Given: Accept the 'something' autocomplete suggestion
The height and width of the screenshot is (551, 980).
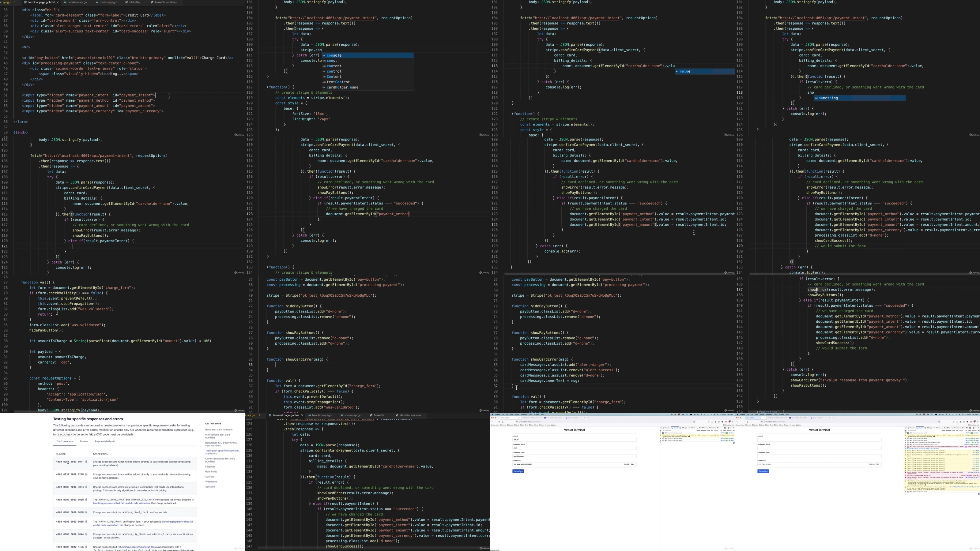Looking at the screenshot, I should click(860, 98).
